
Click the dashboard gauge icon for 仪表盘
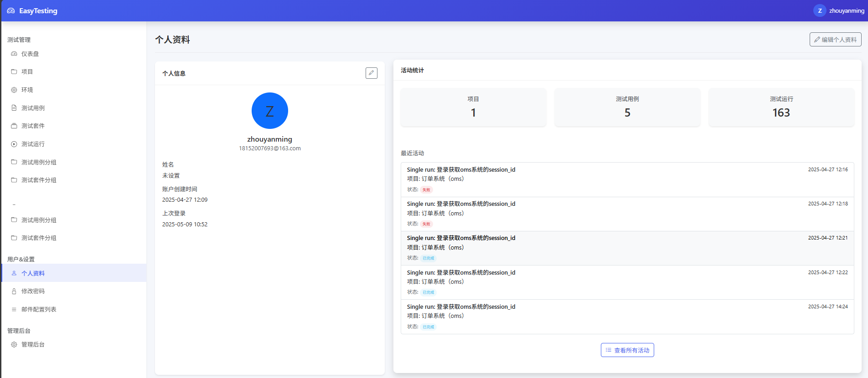(x=14, y=54)
